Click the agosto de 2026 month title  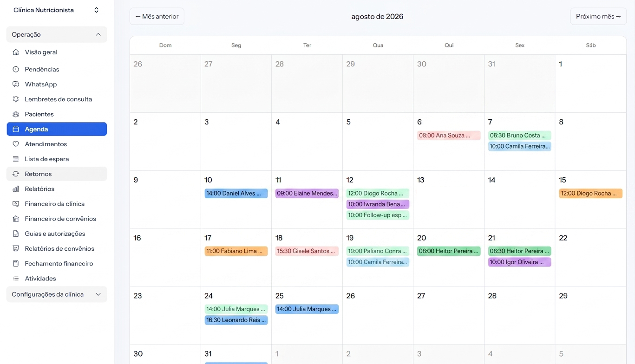click(x=377, y=17)
